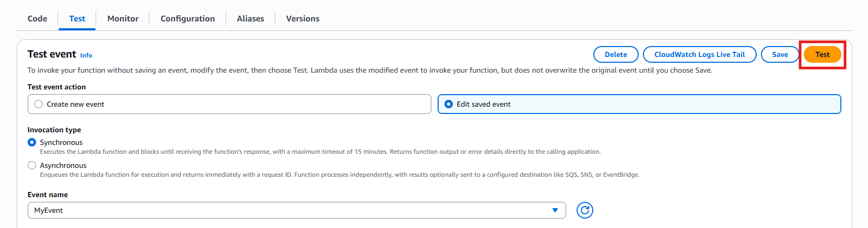Click the orange Test button

pyautogui.click(x=822, y=54)
